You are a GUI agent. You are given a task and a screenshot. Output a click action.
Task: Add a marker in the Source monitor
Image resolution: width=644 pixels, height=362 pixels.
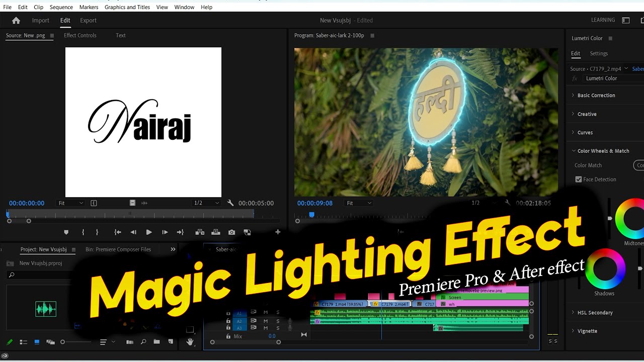(x=66, y=232)
